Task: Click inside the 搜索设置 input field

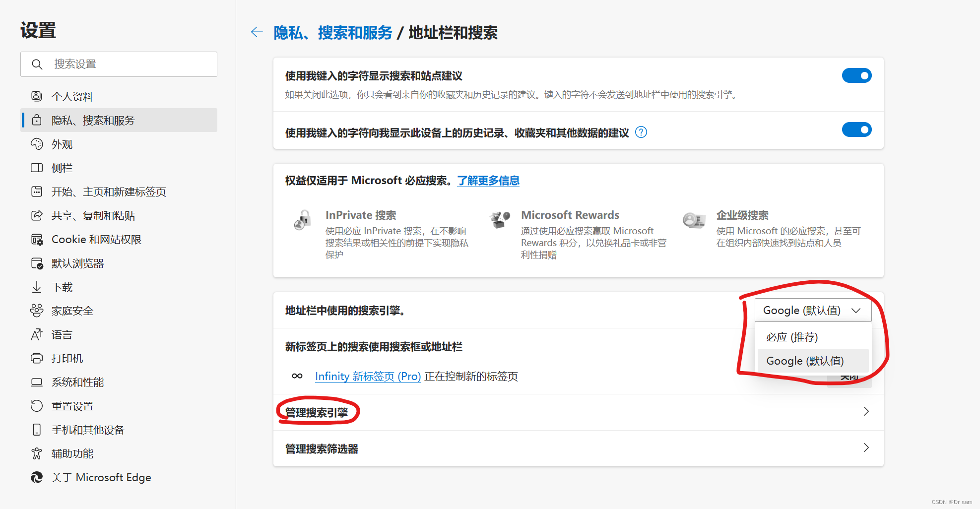Action: [119, 64]
